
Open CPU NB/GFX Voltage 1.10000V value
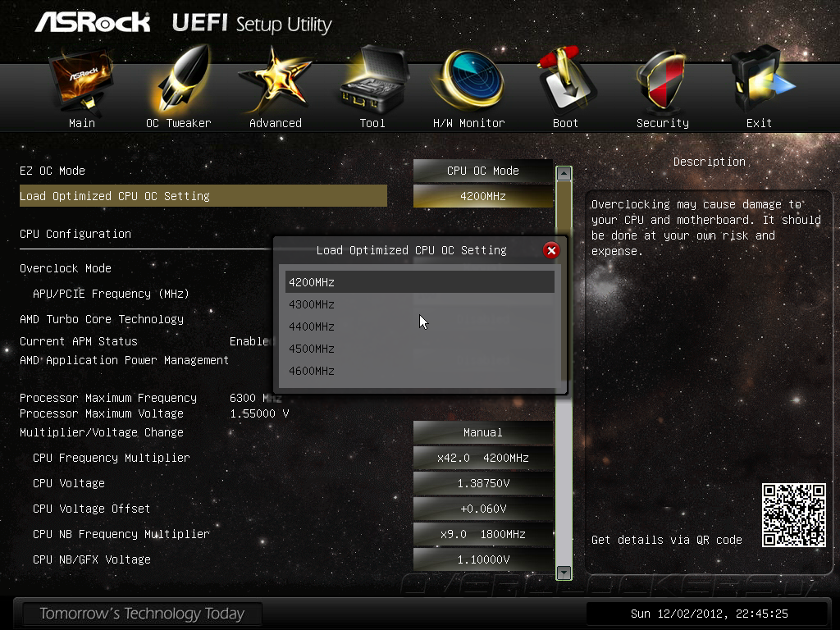click(482, 559)
